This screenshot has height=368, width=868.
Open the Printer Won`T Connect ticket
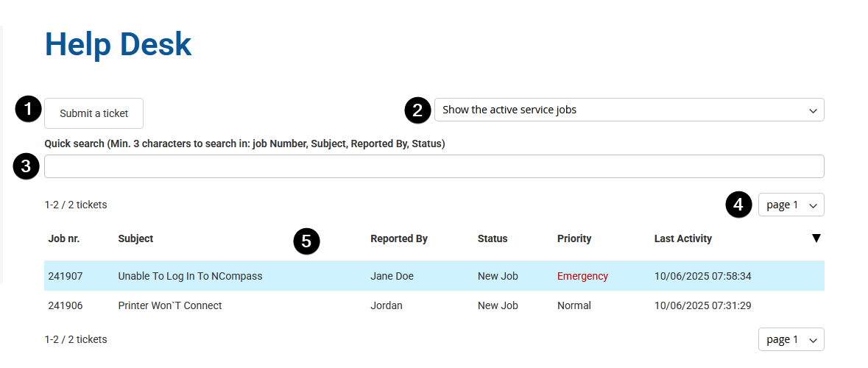(x=169, y=305)
